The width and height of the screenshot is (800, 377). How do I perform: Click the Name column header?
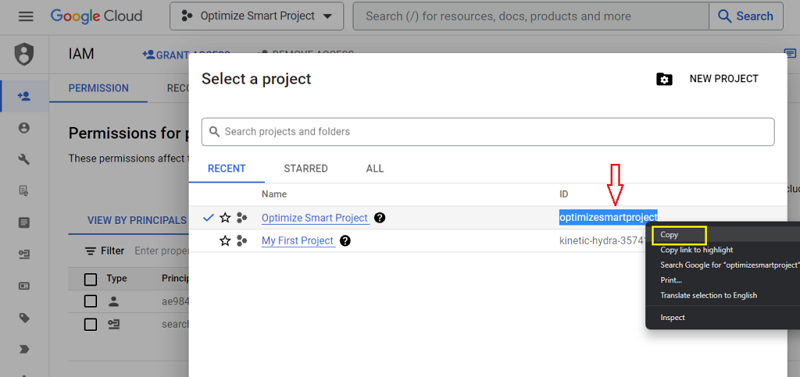point(274,194)
